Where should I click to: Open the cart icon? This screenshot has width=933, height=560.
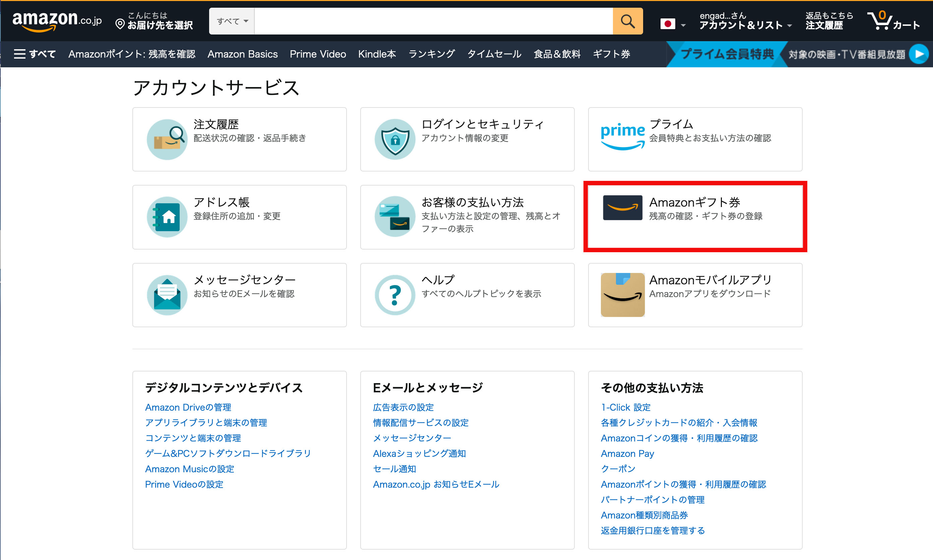coord(893,21)
